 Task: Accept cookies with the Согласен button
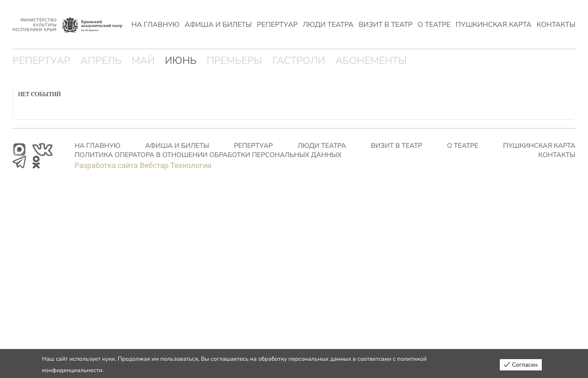pos(520,365)
